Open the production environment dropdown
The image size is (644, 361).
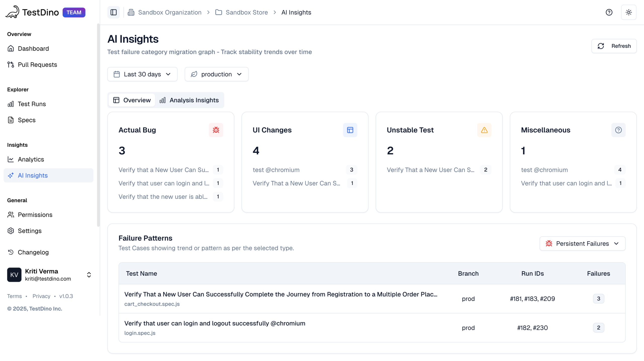pos(216,74)
